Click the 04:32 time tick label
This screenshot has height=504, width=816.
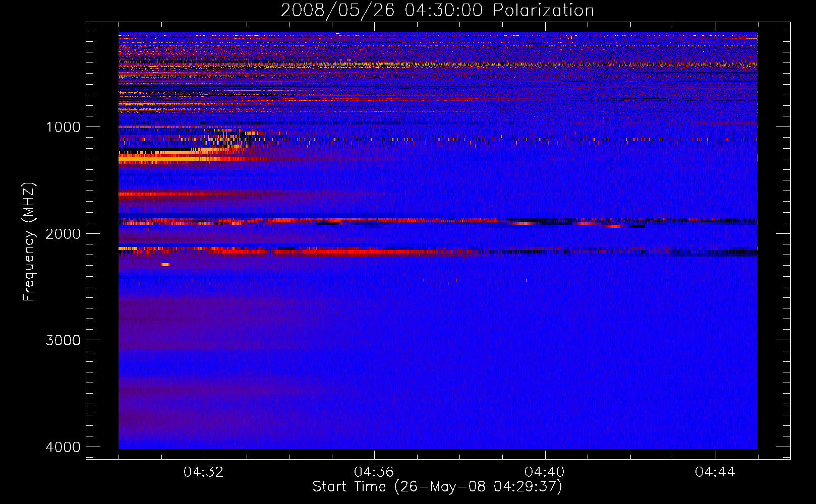(x=204, y=472)
